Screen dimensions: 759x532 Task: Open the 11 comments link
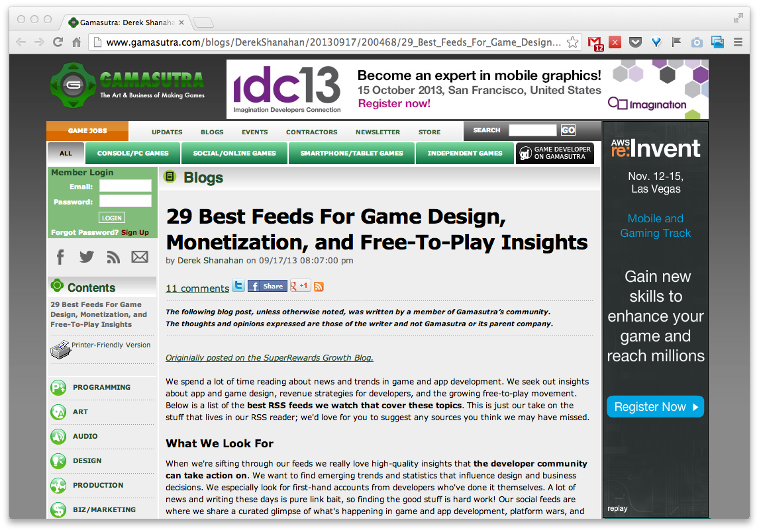(197, 288)
